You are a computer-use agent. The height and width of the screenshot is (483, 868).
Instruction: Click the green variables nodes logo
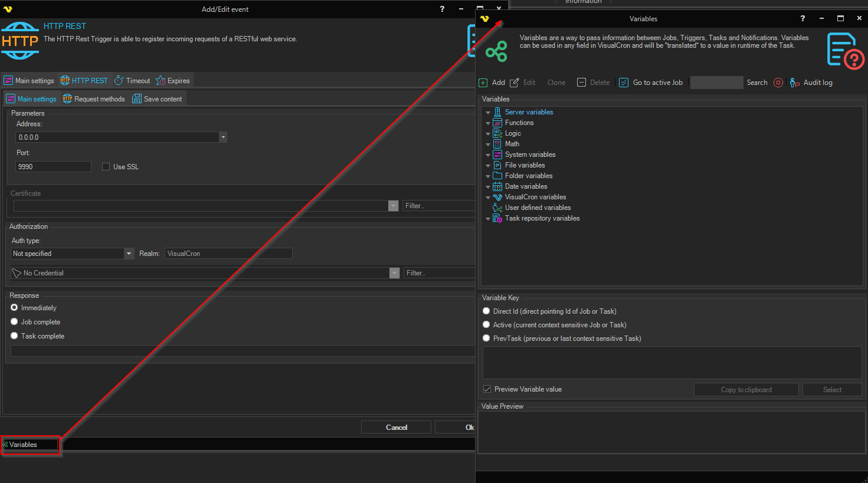tap(496, 51)
